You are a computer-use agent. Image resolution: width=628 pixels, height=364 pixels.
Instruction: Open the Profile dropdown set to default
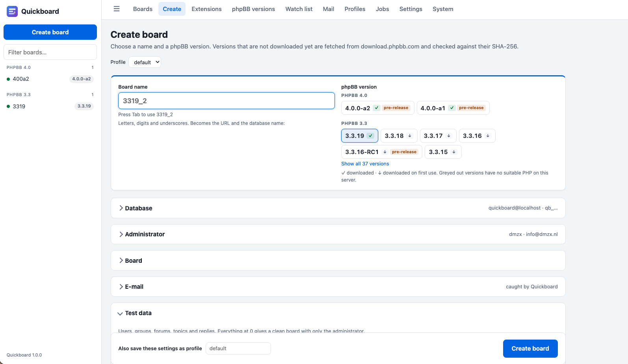point(145,62)
